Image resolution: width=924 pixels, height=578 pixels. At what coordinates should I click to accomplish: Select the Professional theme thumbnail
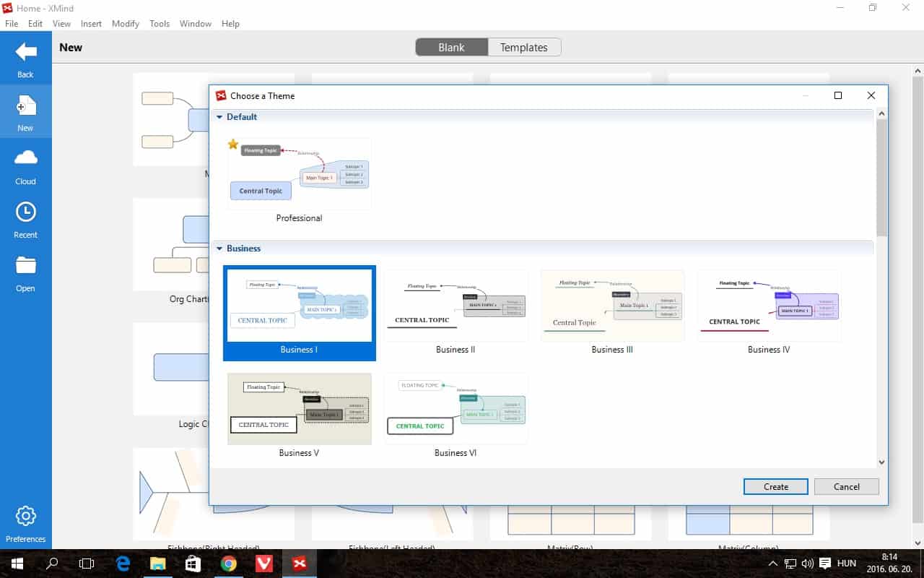(x=300, y=174)
